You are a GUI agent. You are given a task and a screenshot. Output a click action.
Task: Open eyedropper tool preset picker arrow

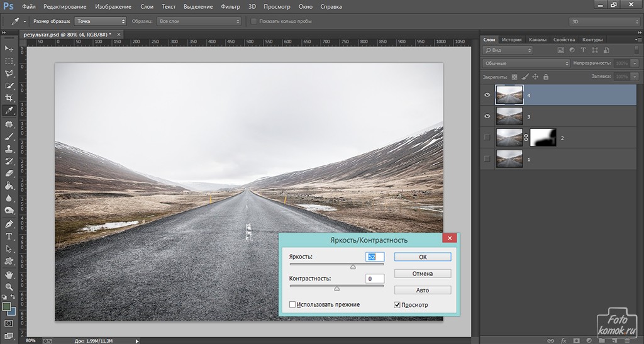coord(25,21)
